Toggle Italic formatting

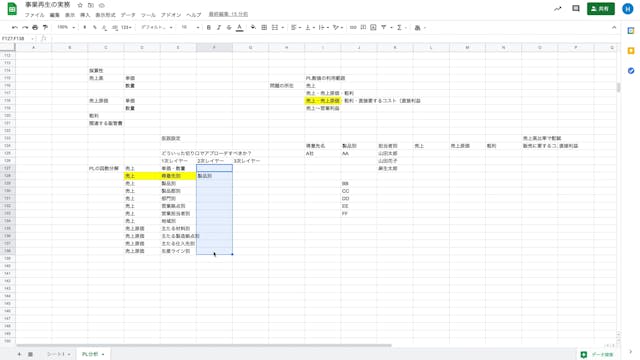point(219,27)
